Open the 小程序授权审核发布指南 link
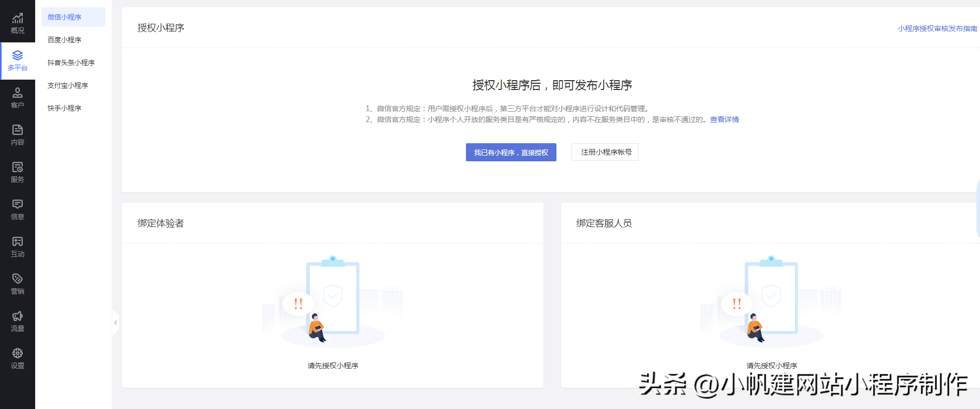 [x=937, y=28]
